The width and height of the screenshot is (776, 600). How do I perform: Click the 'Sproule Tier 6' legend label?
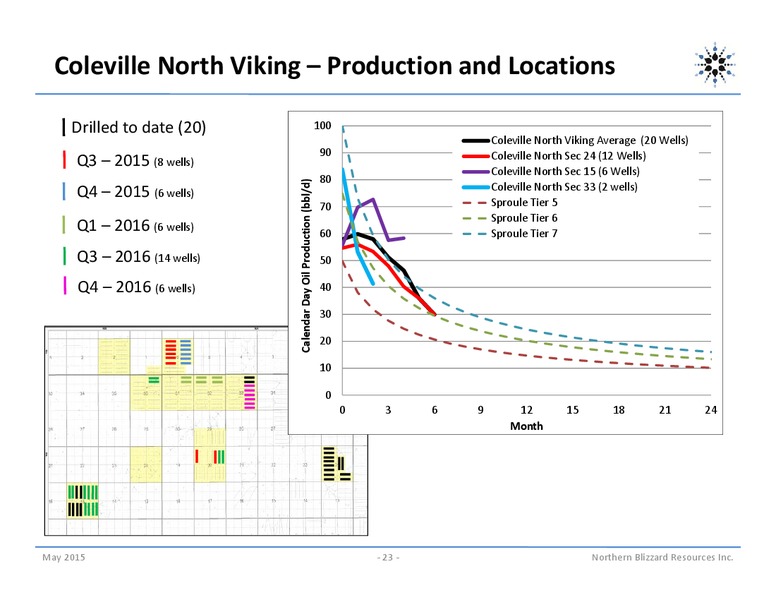click(x=524, y=218)
